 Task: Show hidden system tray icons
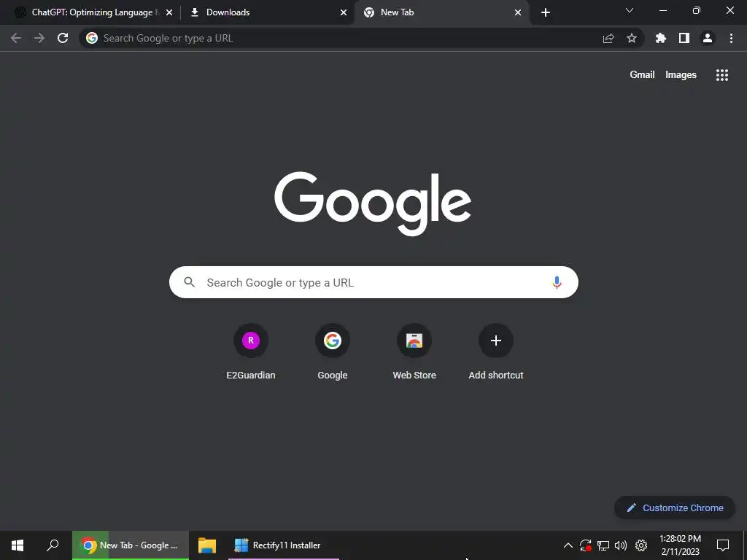[x=568, y=545]
